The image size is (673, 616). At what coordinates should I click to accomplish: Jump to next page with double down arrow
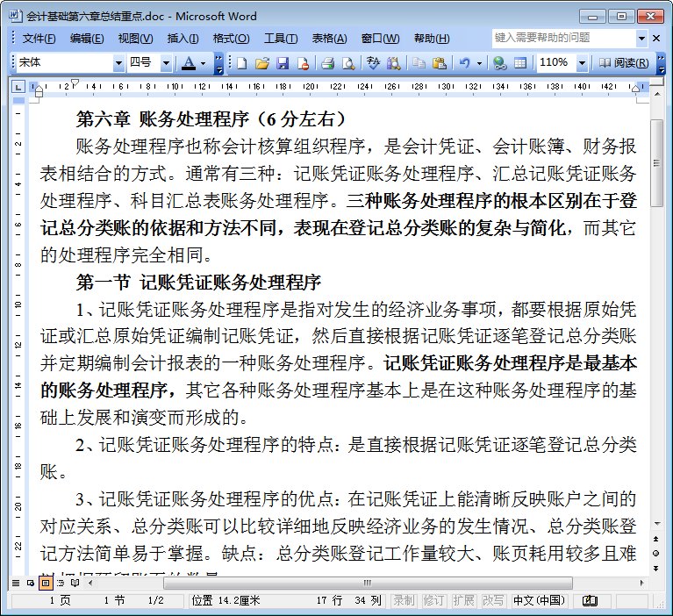click(x=655, y=568)
